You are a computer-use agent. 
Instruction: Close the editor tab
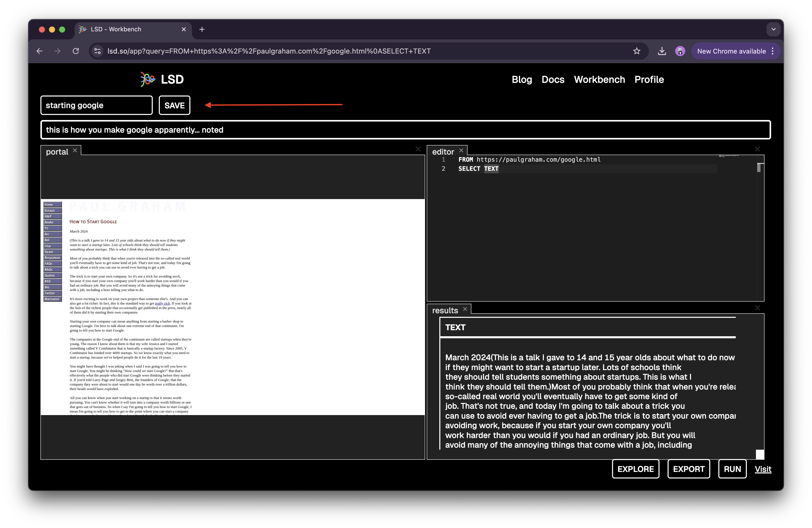click(461, 151)
